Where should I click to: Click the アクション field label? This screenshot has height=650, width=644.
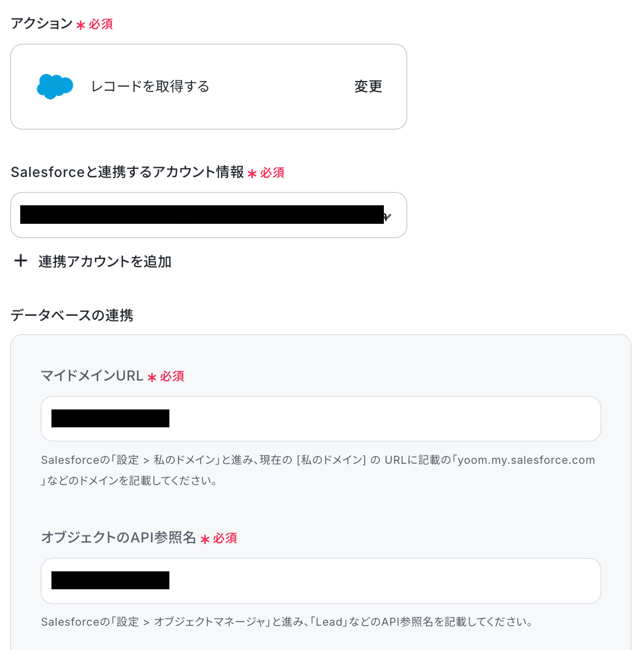click(42, 23)
